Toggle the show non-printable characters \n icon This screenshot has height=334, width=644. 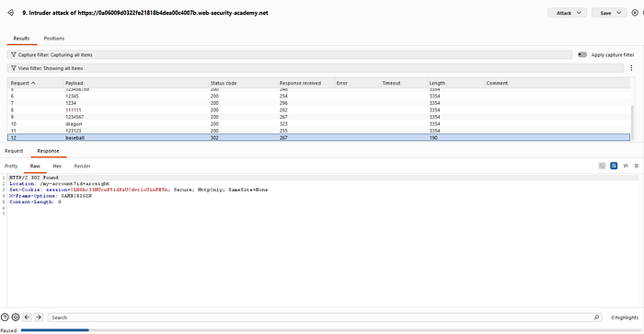tap(626, 166)
